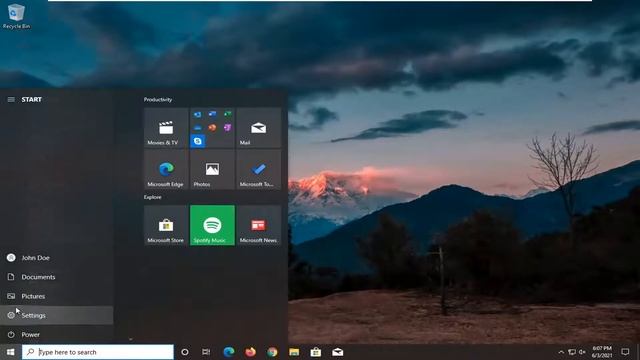Select the Productivity group header
Image resolution: width=640 pixels, height=360 pixels.
[158, 100]
